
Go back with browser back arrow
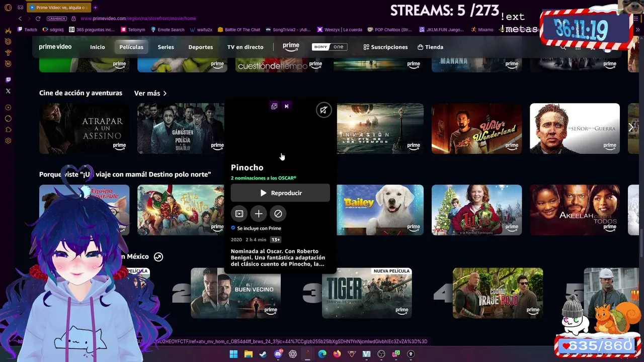[20, 19]
